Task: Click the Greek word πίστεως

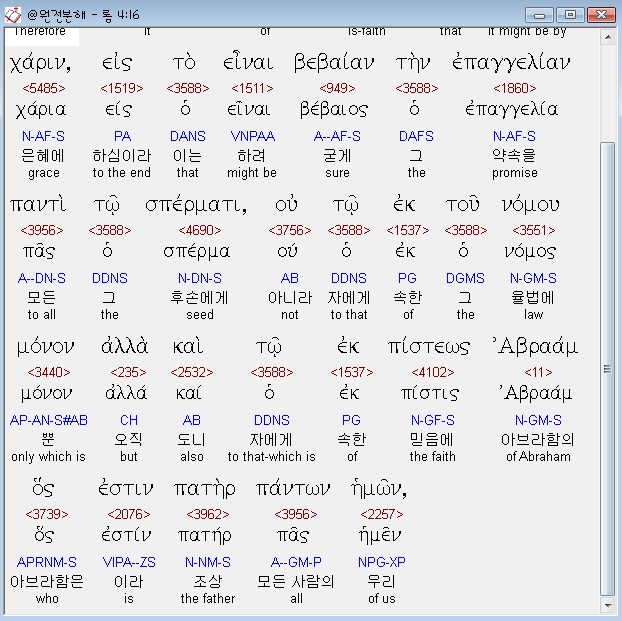Action: [429, 347]
